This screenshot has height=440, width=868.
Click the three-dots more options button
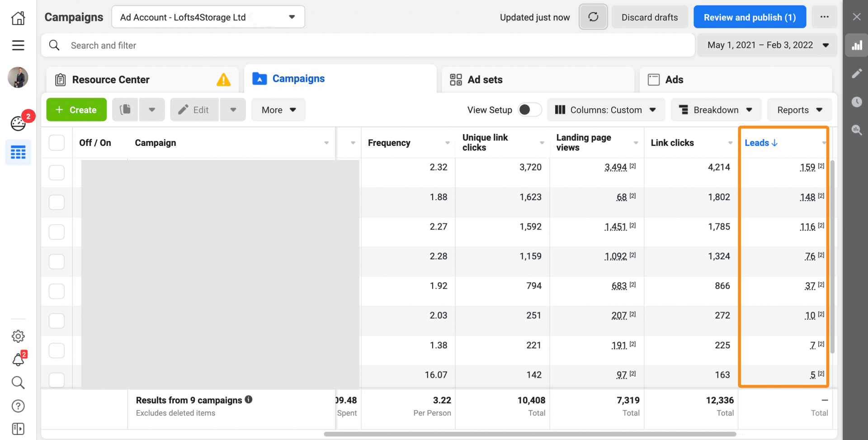(824, 17)
